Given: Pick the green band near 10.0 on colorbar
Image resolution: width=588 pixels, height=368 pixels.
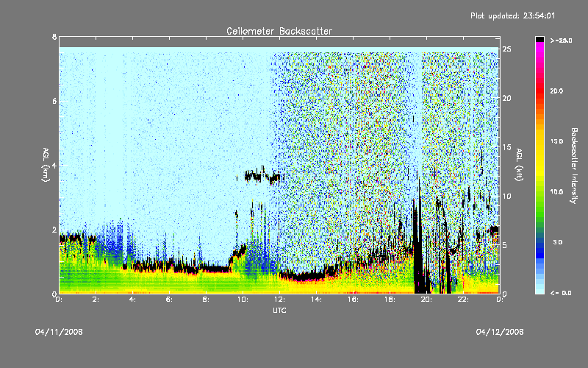Looking at the screenshot, I should coord(539,195).
